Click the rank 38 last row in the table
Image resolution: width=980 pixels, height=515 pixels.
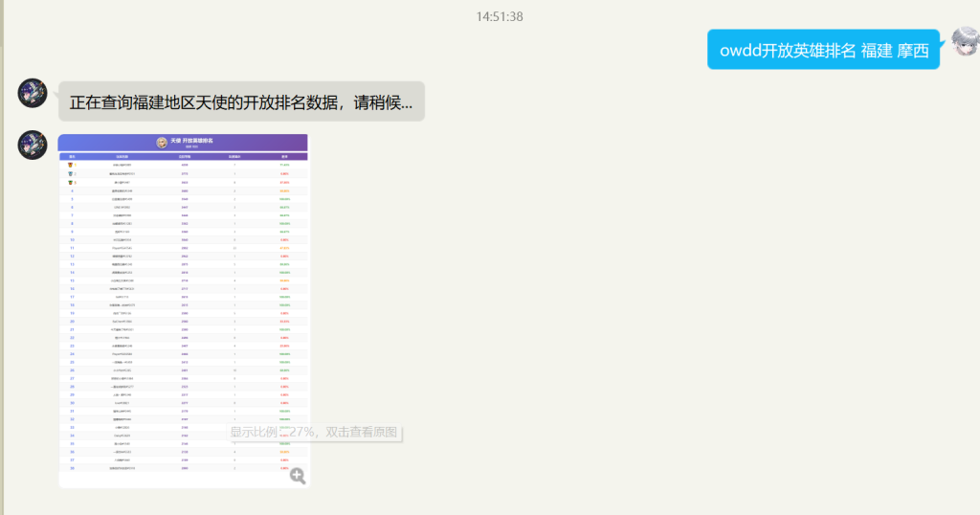[x=183, y=468]
